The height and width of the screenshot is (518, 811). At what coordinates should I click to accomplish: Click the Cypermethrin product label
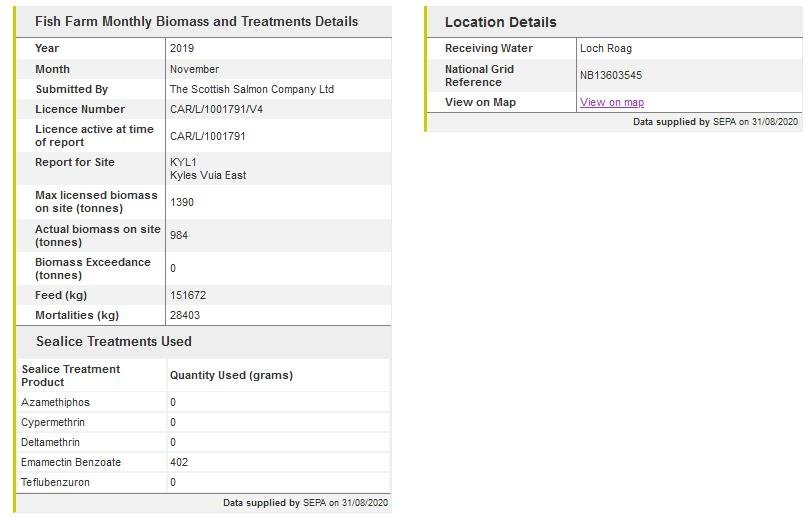tap(53, 422)
